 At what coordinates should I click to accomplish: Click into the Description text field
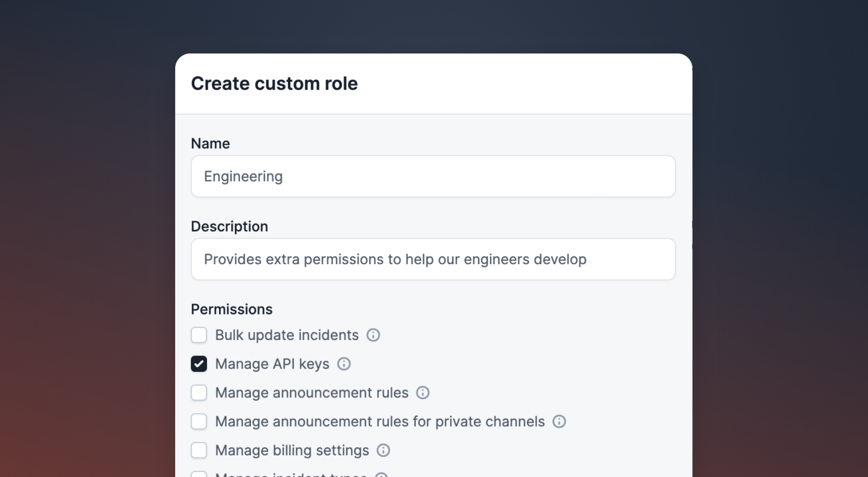pyautogui.click(x=433, y=259)
